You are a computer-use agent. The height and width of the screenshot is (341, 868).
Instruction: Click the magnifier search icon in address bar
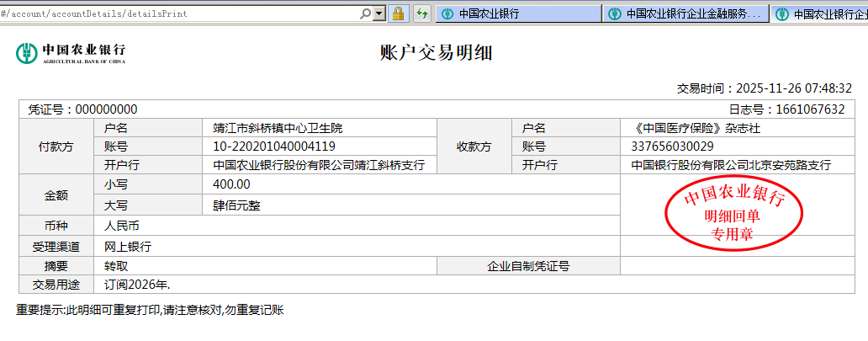point(366,13)
